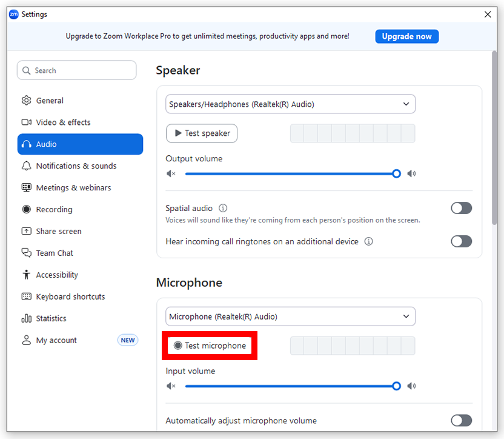
Task: Enable hearing ringtones on an additional device
Action: click(x=461, y=241)
